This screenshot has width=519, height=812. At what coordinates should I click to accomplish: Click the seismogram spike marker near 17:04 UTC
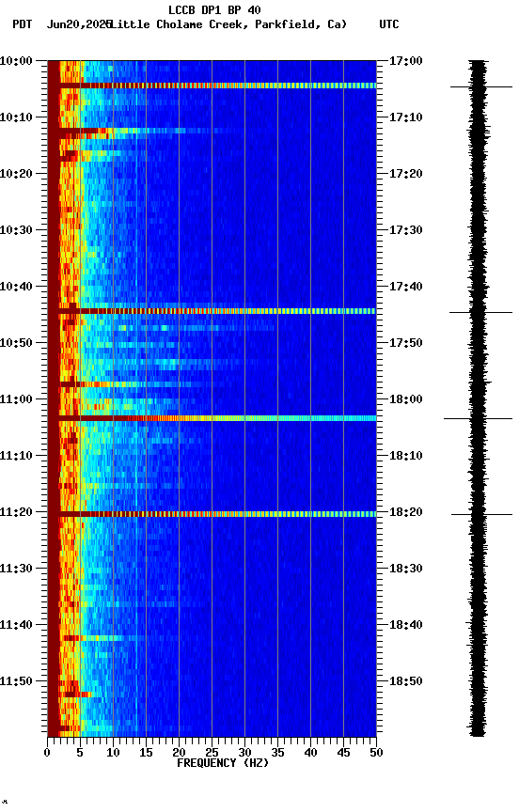pos(481,86)
